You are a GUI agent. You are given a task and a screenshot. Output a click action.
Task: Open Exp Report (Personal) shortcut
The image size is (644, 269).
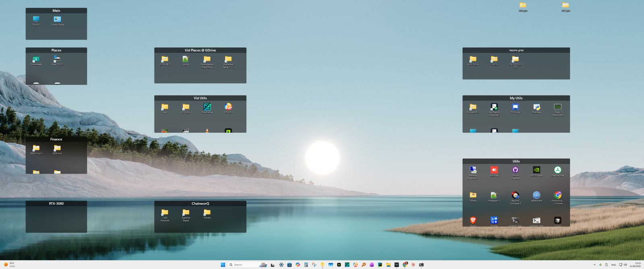tap(494, 109)
